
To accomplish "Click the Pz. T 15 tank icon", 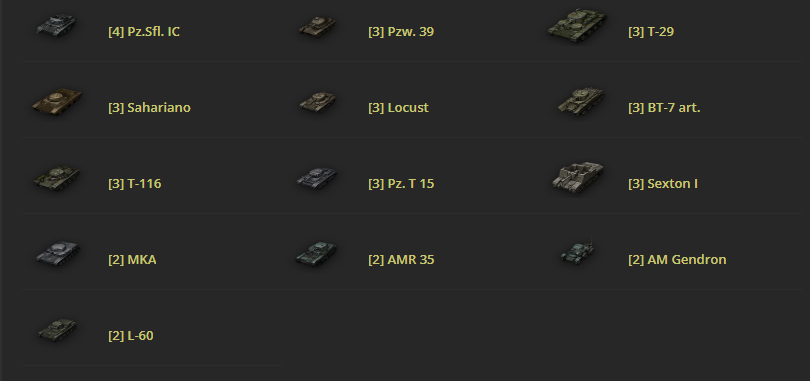I will (x=317, y=178).
